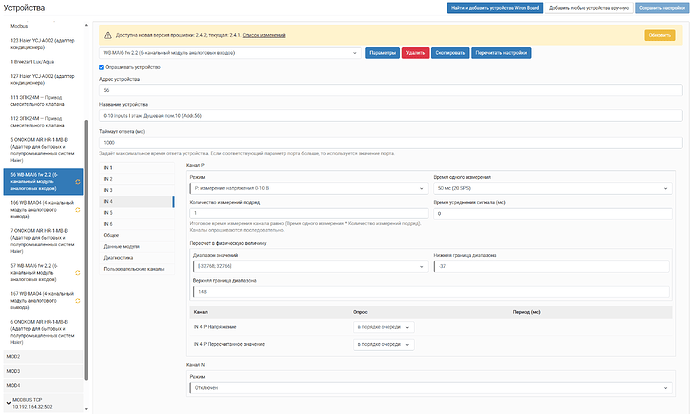The image size is (690, 414).
Task: Sidebar scrollbar down arrow
Action: [x=86, y=409]
